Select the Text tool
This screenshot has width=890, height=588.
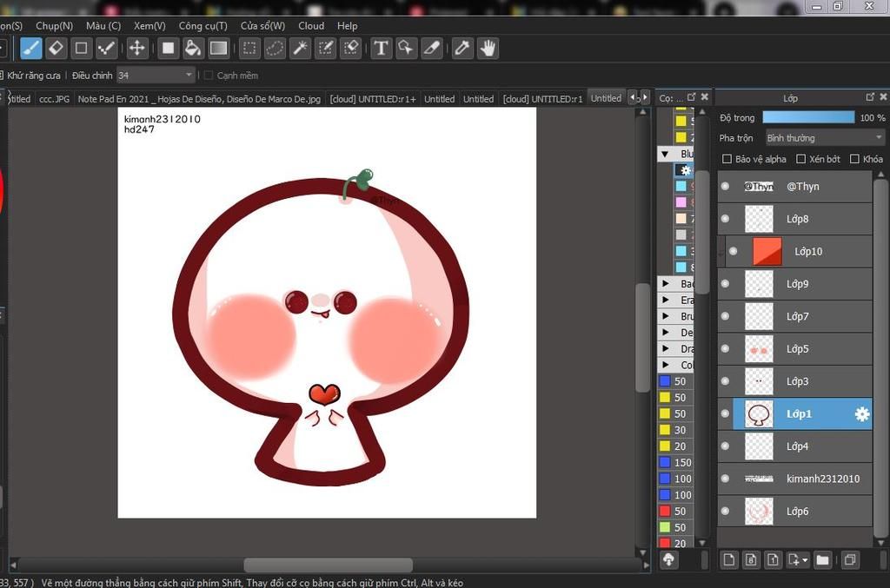[382, 49]
